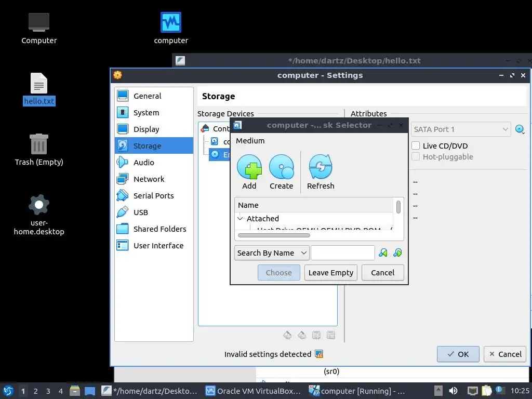Viewport: 532px width, 399px height.
Task: Click the add controller icon below storage tree
Action: 287,335
